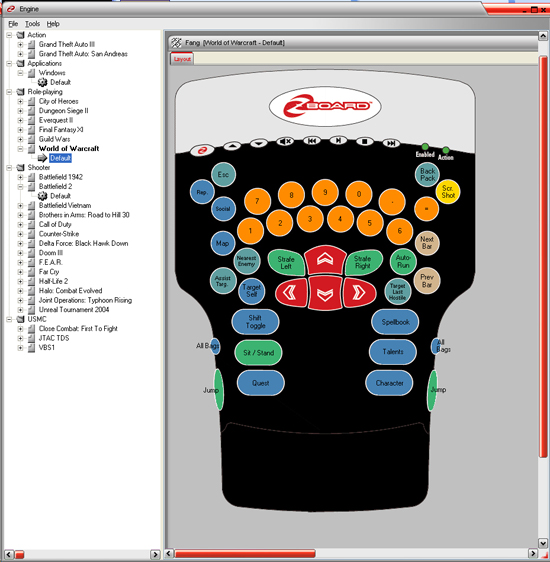This screenshot has height=562, width=550.
Task: Collapse the Shooter category
Action: point(9,167)
